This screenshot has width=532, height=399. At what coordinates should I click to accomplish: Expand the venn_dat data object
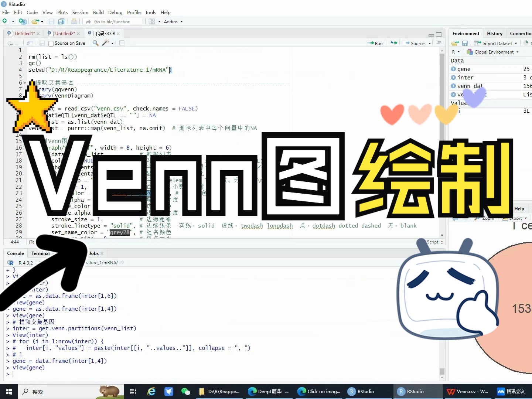[453, 86]
